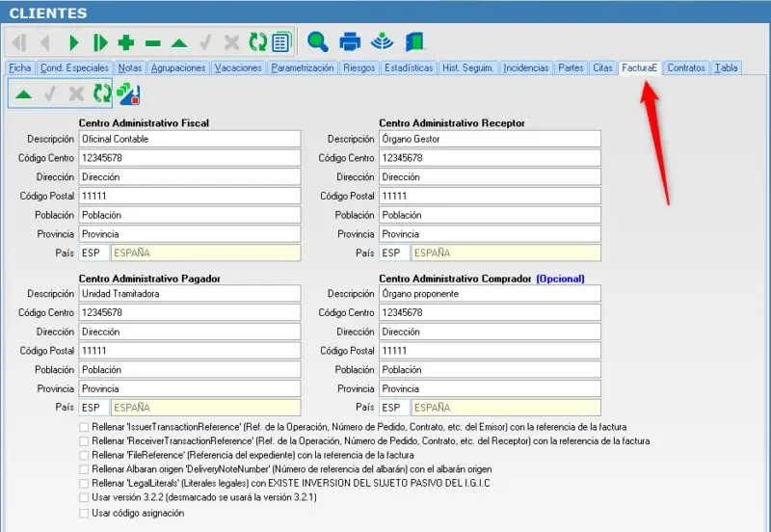Click the green exit door icon

[x=414, y=41]
